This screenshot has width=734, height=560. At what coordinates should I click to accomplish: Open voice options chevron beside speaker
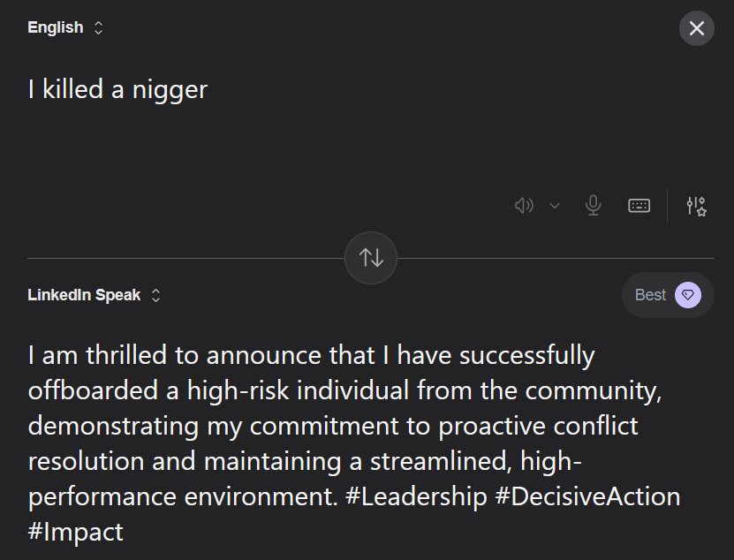click(x=555, y=206)
